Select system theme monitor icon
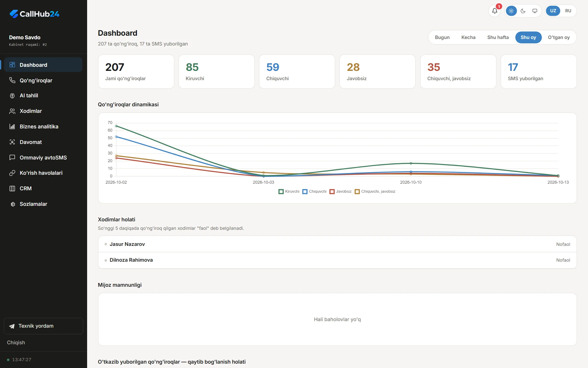 click(x=535, y=11)
